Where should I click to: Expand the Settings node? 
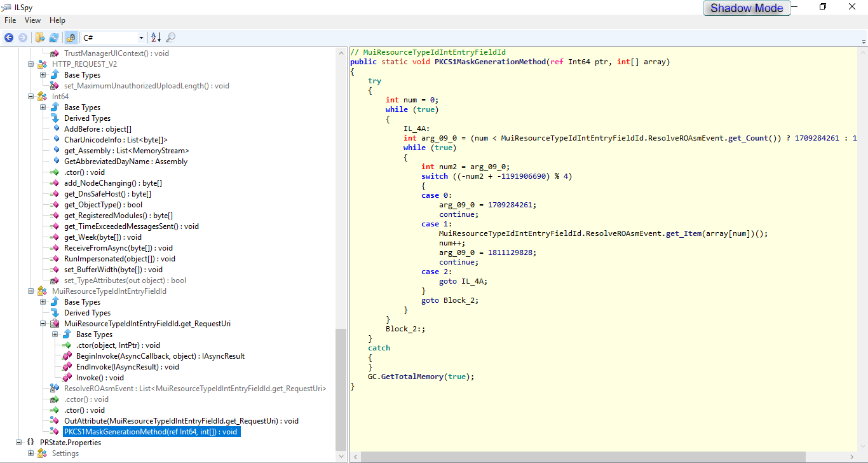[31, 453]
